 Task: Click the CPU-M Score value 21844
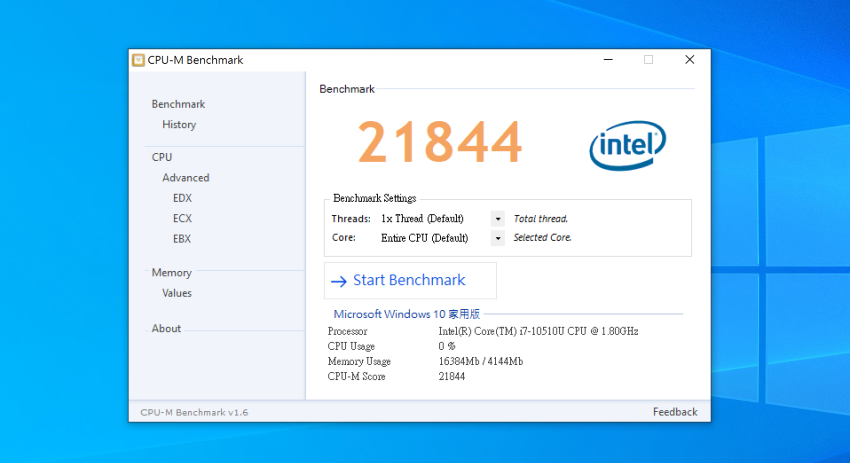[x=452, y=377]
